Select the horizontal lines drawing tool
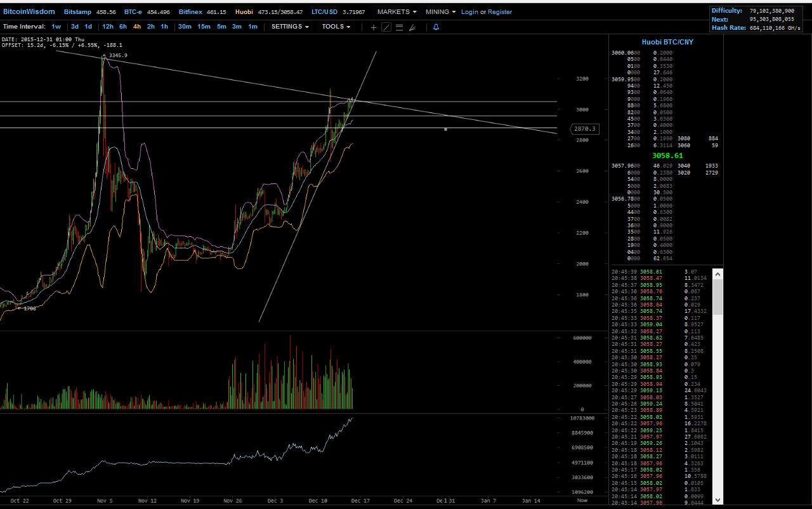 pos(399,27)
